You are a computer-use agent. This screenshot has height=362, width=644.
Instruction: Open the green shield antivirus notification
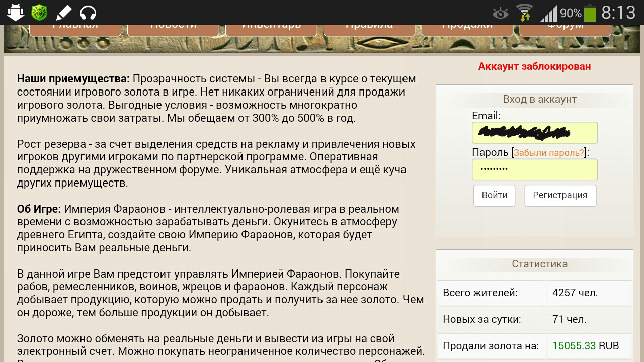[x=39, y=12]
